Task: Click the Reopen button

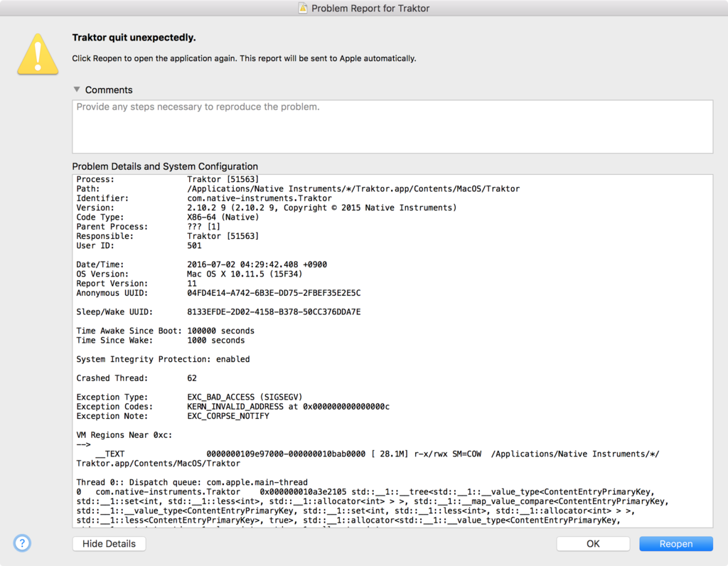Action: [675, 544]
